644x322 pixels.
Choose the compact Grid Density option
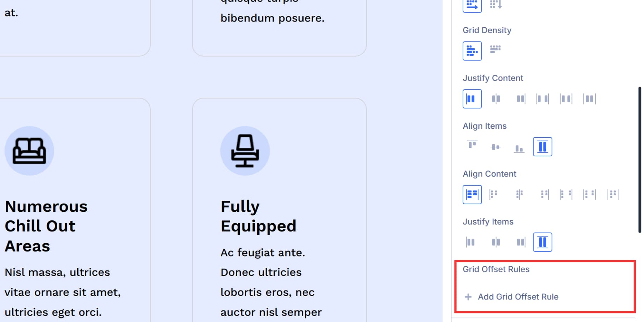(496, 50)
